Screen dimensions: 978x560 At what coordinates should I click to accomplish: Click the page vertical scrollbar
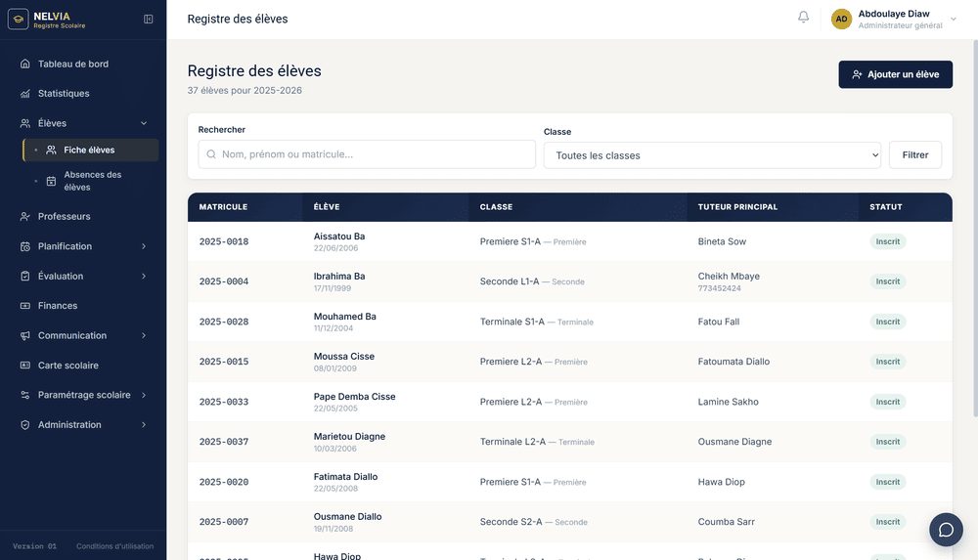tap(975, 228)
